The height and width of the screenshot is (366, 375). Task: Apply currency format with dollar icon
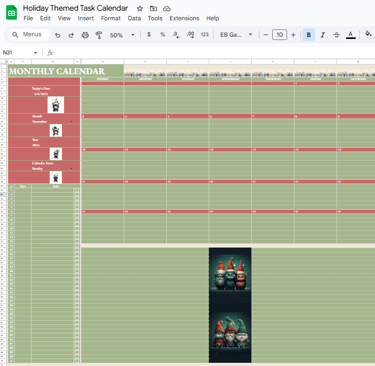(149, 35)
